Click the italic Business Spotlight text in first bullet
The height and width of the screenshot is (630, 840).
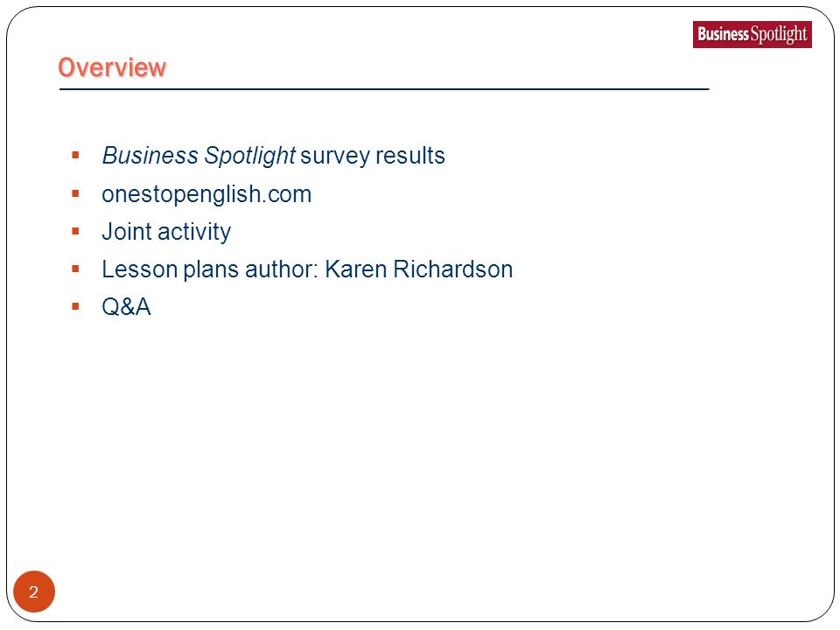(199, 156)
